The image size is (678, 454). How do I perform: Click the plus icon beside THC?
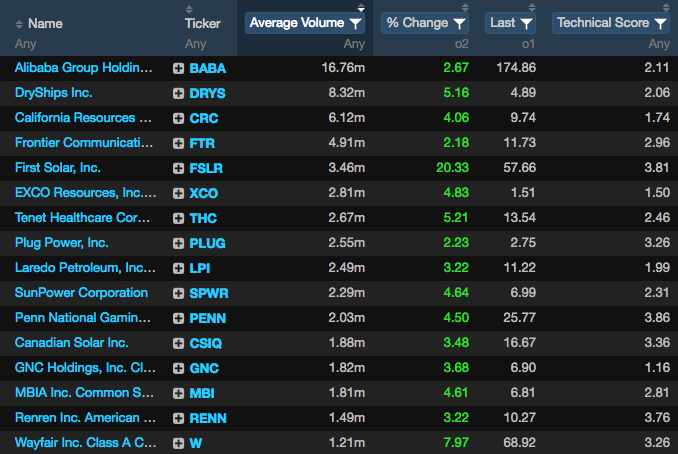[x=178, y=218]
